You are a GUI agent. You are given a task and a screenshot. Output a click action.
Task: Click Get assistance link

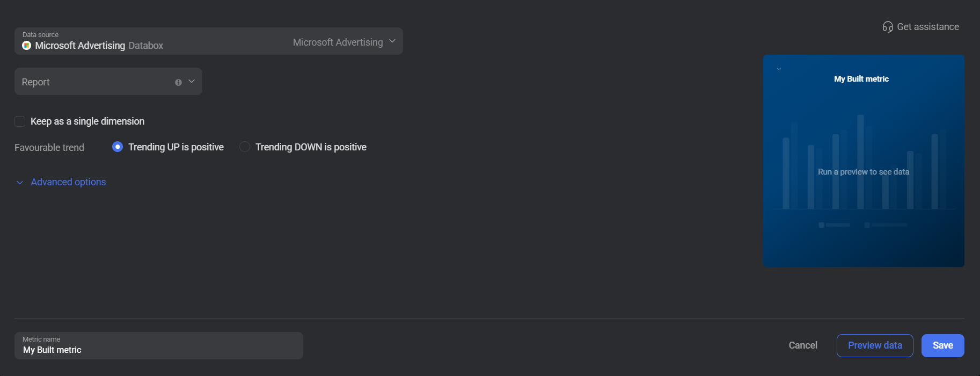[x=928, y=27]
